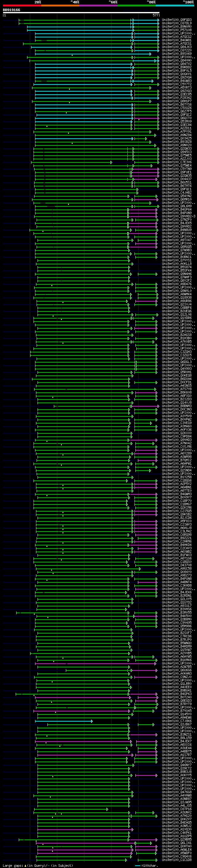Viewport: 197px width, 868px height.
Task: Open hit UniRef100_B0BNI1
Action: pos(177,257)
